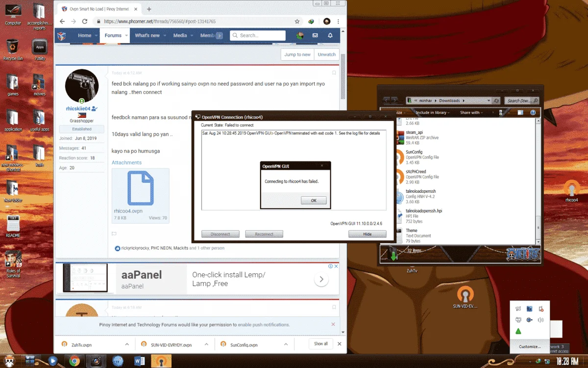
Task: Open ZuhTv.ovpn in downloads bar
Action: (x=81, y=344)
